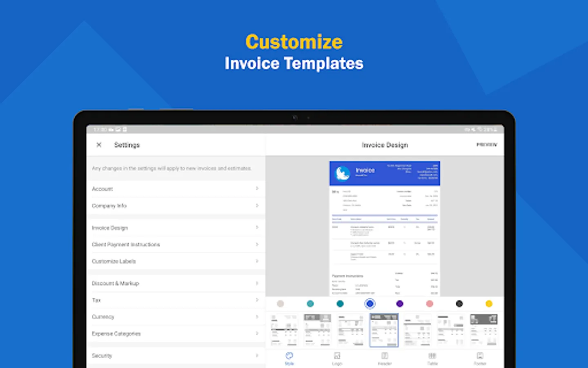Open the Style tab
The image size is (588, 368).
289,359
